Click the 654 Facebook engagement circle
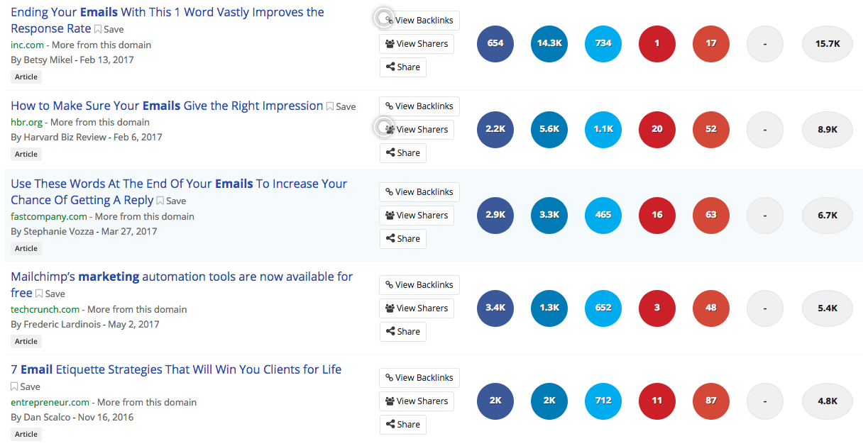 click(495, 43)
